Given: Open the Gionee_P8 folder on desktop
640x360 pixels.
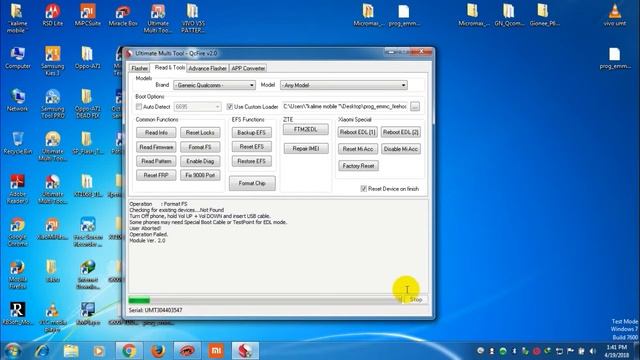Looking at the screenshot, I should point(544,16).
